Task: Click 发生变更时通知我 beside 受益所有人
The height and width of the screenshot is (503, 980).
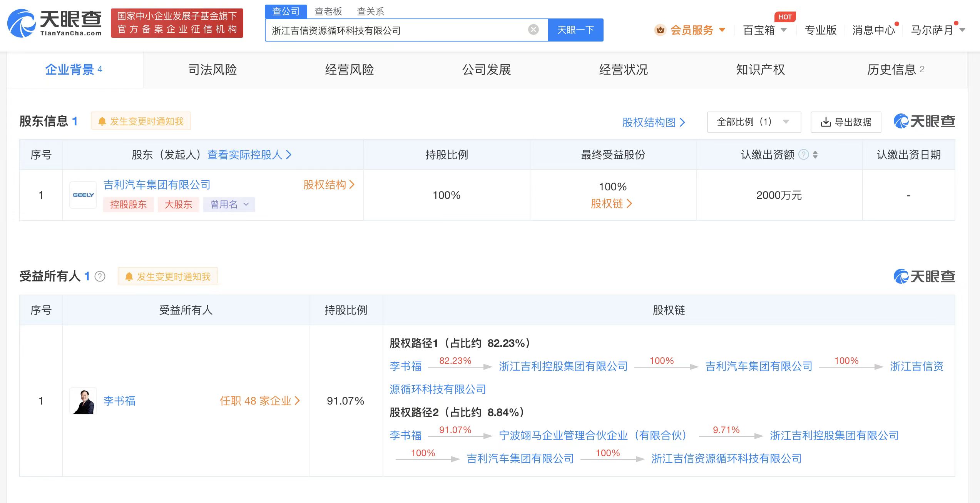Action: (x=168, y=276)
